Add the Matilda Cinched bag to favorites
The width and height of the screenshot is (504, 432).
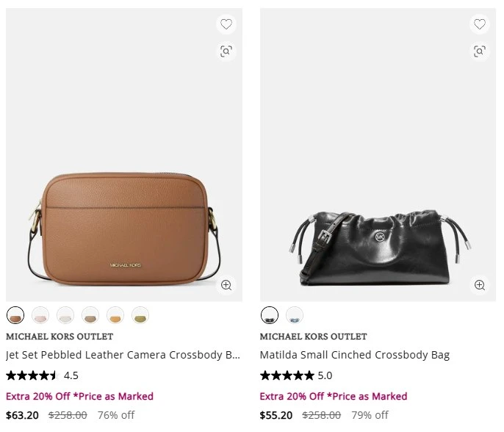tap(479, 24)
